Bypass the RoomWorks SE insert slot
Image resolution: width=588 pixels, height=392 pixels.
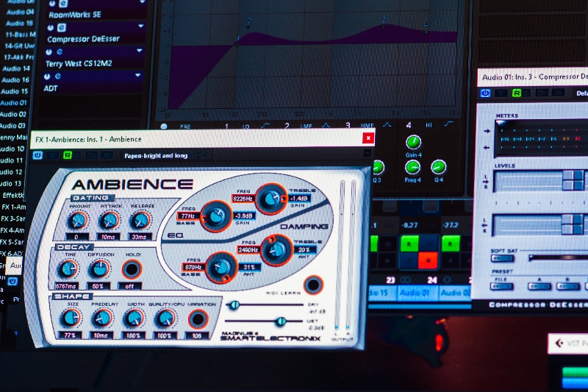click(x=52, y=4)
